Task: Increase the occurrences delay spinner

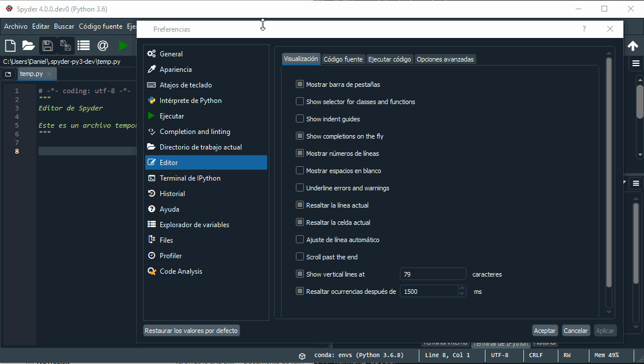Action: tap(462, 288)
